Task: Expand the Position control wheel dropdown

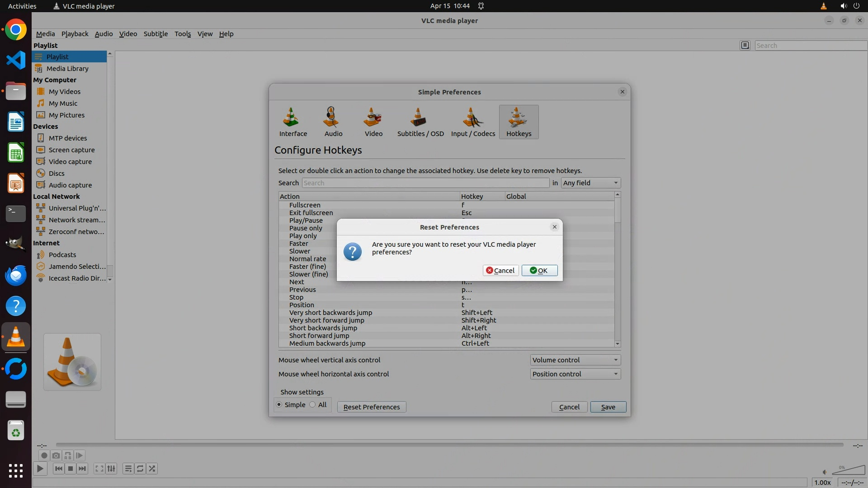Action: pyautogui.click(x=575, y=374)
